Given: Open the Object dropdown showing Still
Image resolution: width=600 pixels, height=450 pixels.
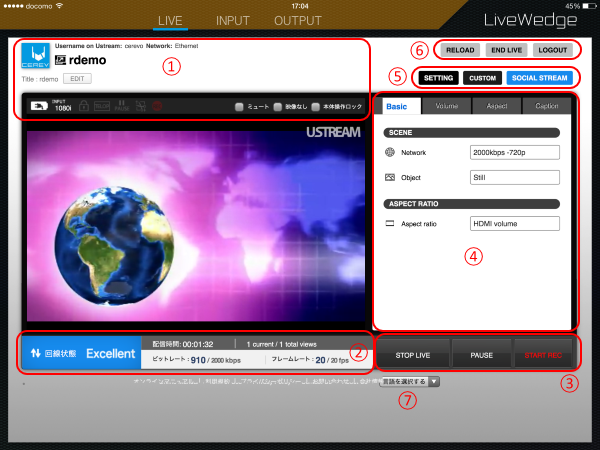Looking at the screenshot, I should coord(515,177).
